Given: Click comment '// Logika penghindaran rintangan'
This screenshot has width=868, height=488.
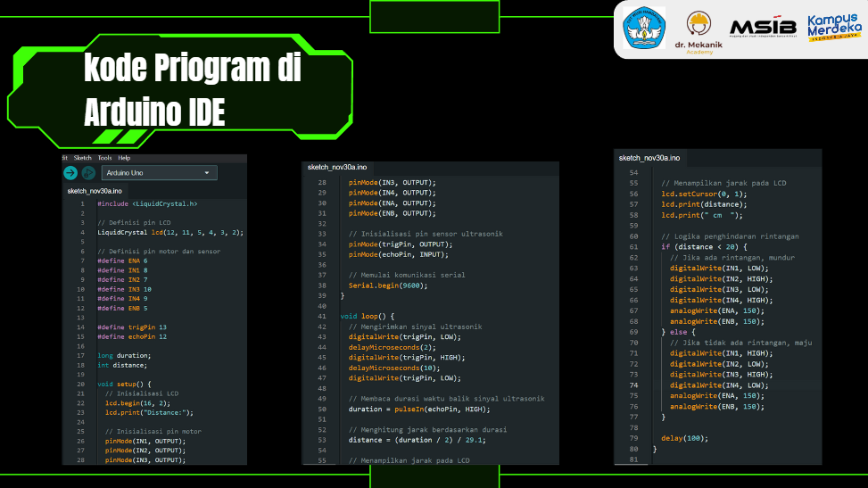Looking at the screenshot, I should (730, 236).
